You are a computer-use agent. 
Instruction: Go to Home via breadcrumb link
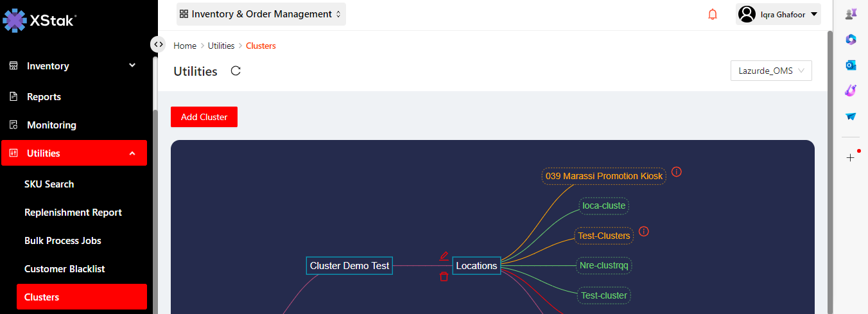pos(185,46)
